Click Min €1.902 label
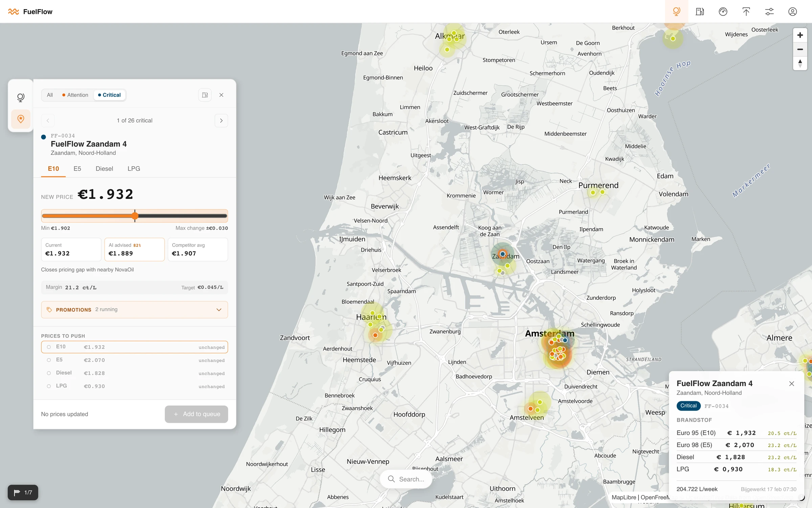This screenshot has width=812, height=508. point(55,228)
